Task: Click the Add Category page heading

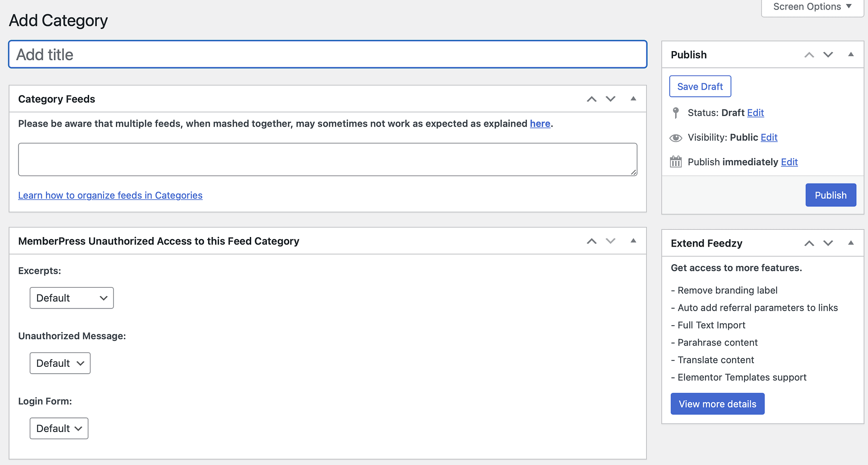Action: (58, 20)
